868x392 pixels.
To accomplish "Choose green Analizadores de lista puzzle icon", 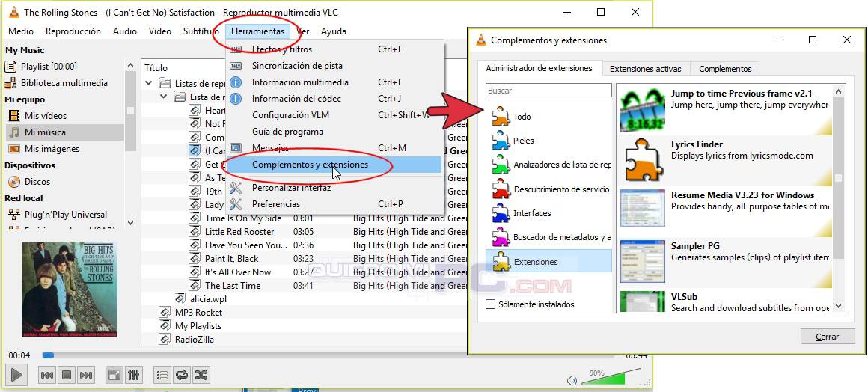I will (501, 165).
